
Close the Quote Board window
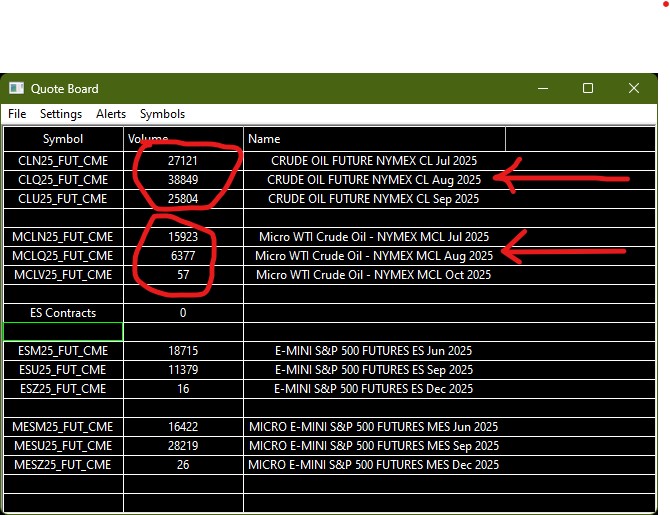[634, 88]
